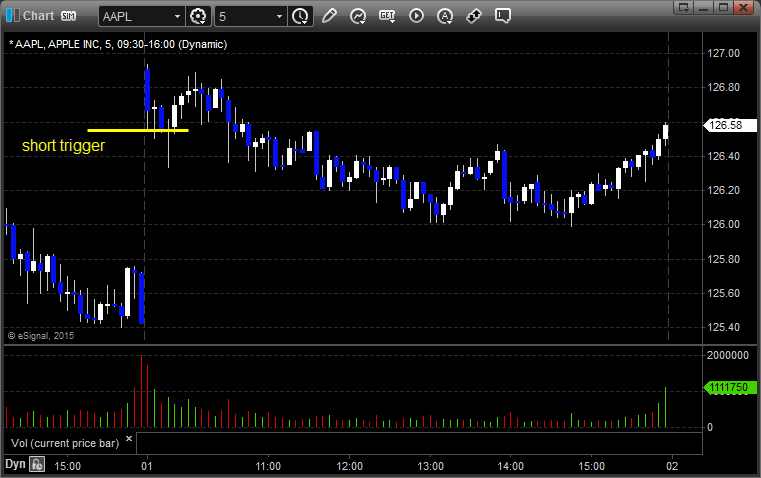Click the SIM simulation mode badge

pos(68,16)
